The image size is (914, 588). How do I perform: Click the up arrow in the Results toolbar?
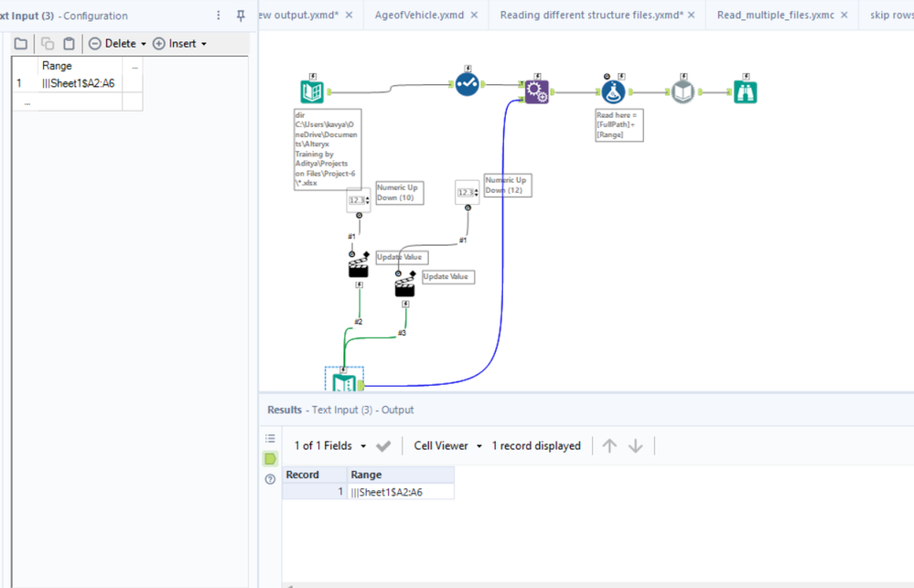609,445
